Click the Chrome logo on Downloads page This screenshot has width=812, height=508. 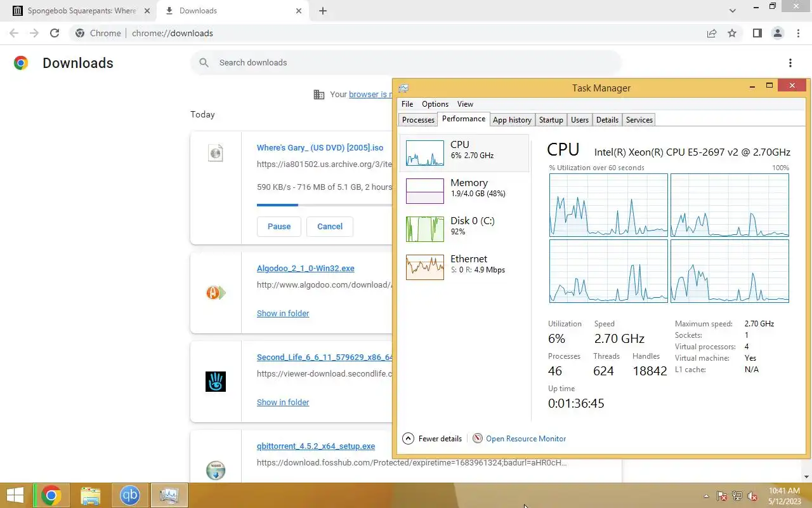[21, 63]
